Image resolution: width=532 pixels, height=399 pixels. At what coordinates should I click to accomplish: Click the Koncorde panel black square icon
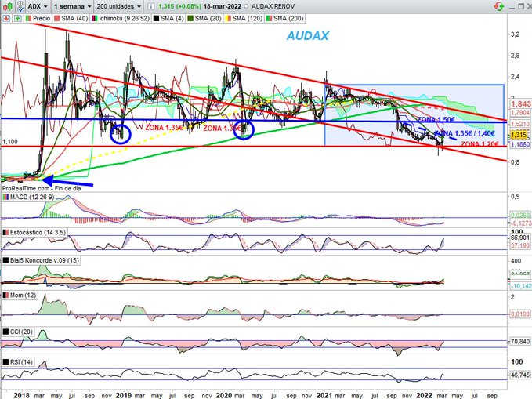coord(5,260)
